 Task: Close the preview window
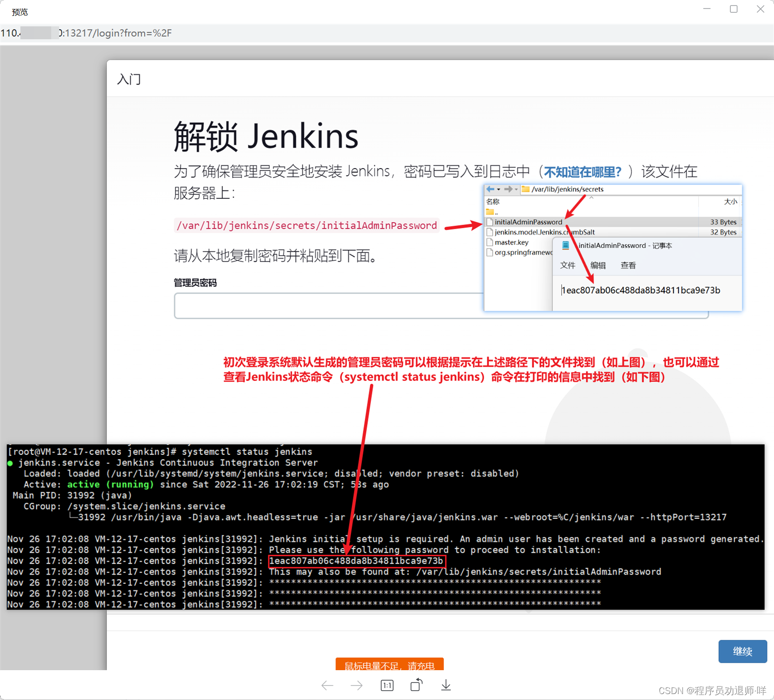[760, 9]
